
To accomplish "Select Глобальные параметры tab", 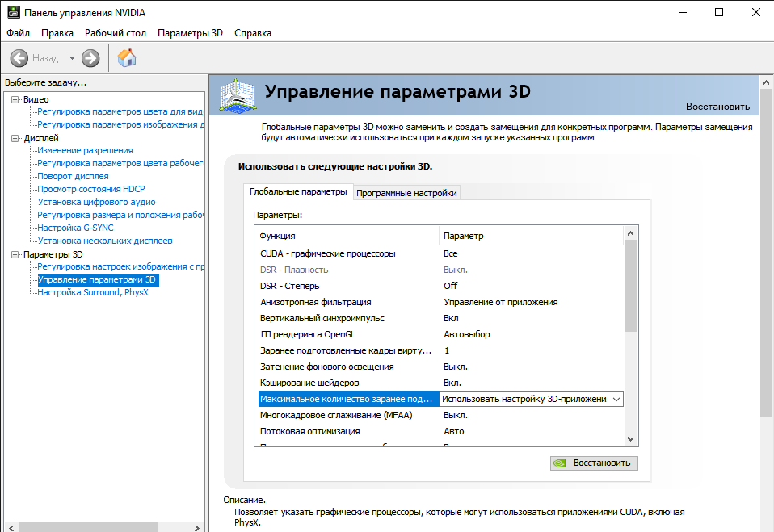I will pyautogui.click(x=298, y=191).
